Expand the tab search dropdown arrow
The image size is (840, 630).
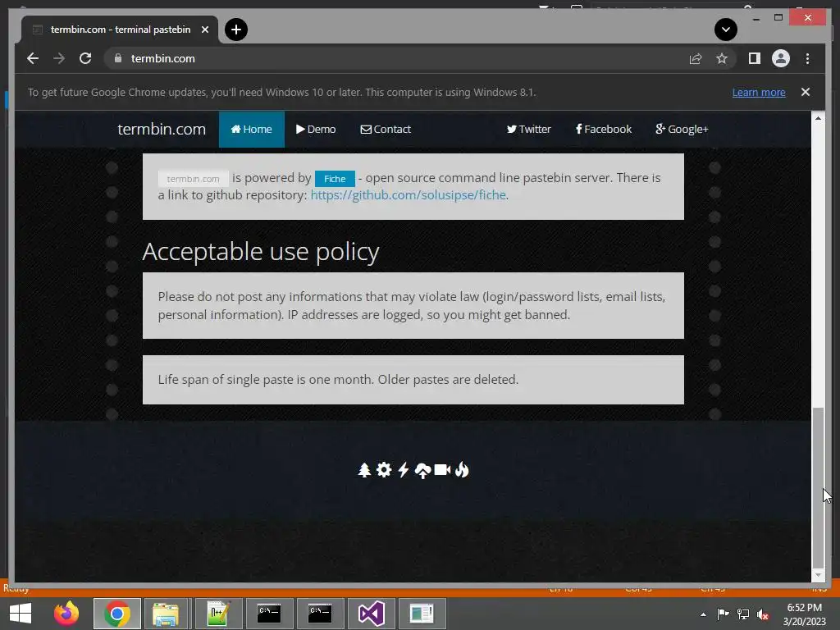pos(725,30)
